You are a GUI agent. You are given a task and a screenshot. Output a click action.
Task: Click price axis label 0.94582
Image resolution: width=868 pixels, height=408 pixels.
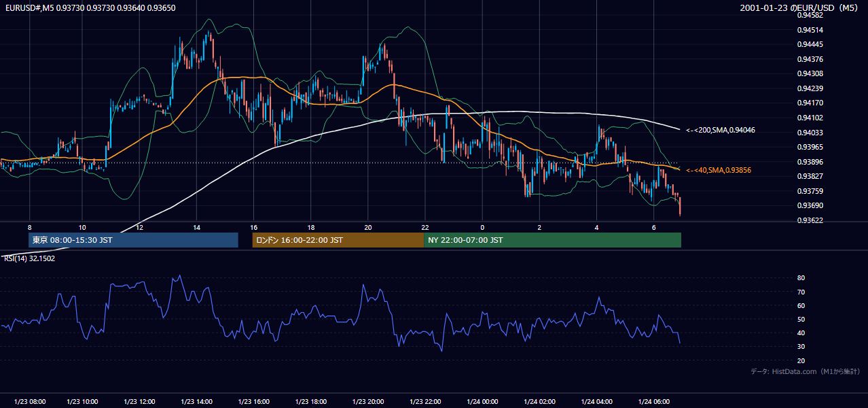[x=810, y=15]
